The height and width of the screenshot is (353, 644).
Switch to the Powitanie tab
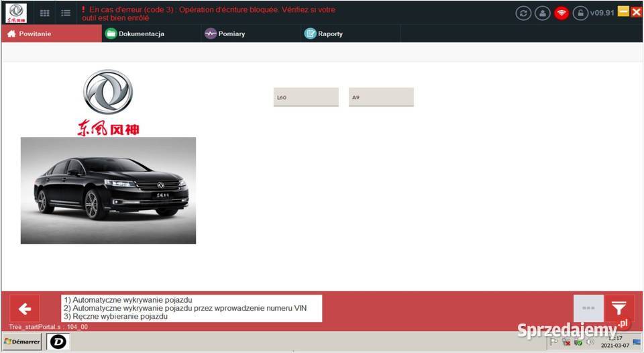point(52,34)
